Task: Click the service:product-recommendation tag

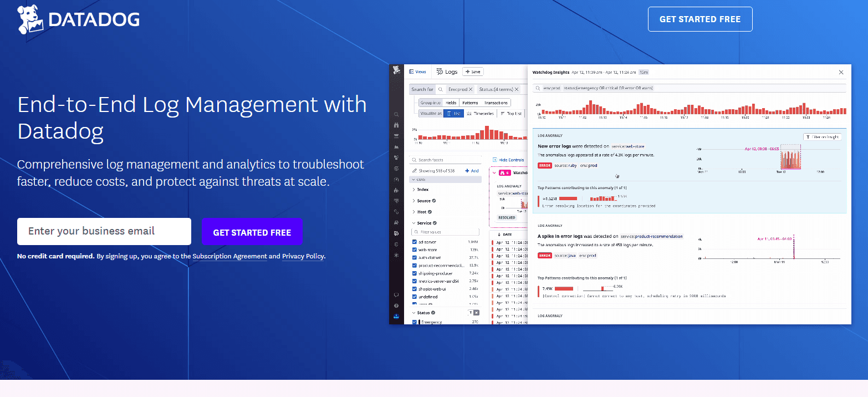Action: 652,236
